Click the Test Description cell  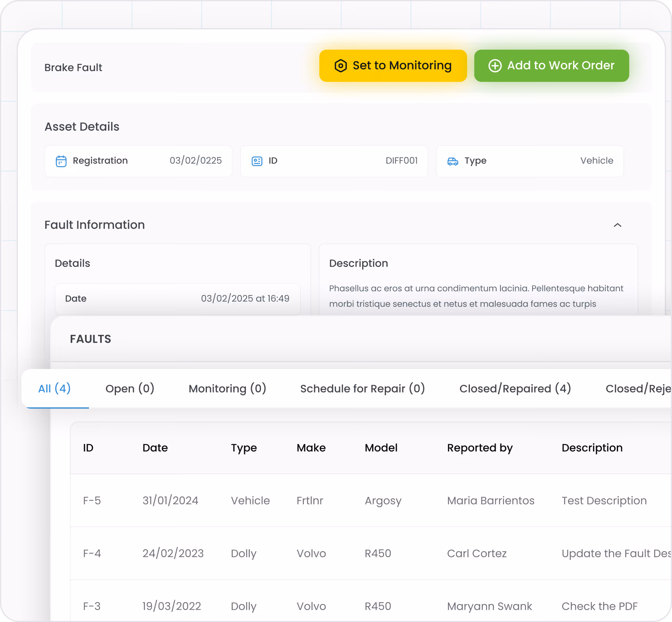tap(604, 501)
